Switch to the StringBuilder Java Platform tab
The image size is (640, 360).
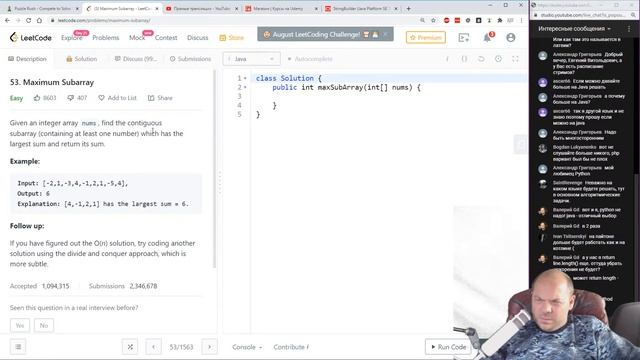point(361,8)
